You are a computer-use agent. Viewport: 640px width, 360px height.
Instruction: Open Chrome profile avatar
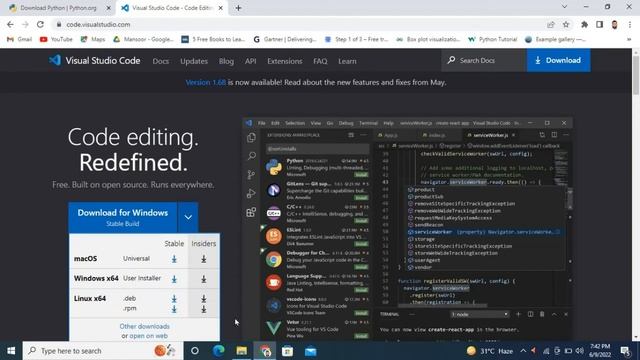click(x=614, y=24)
